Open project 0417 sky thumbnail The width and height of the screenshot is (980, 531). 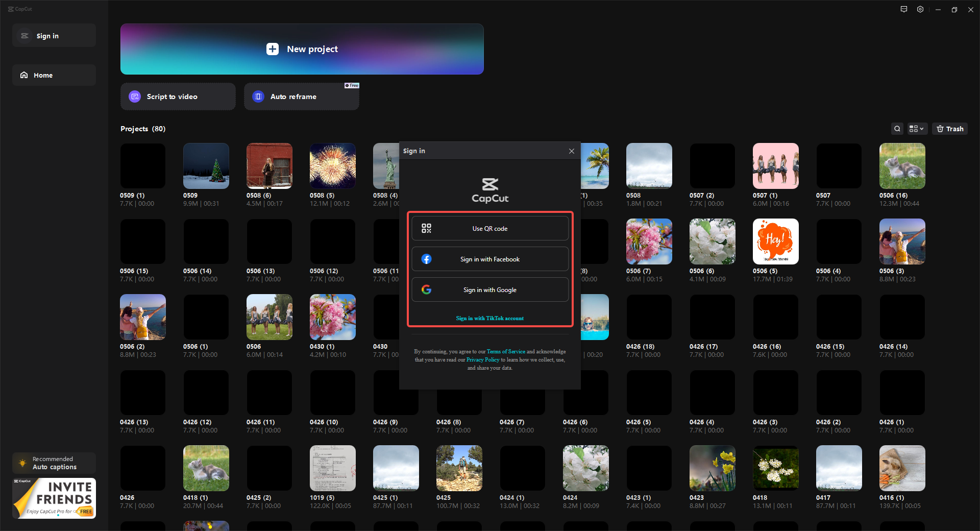[x=839, y=468]
